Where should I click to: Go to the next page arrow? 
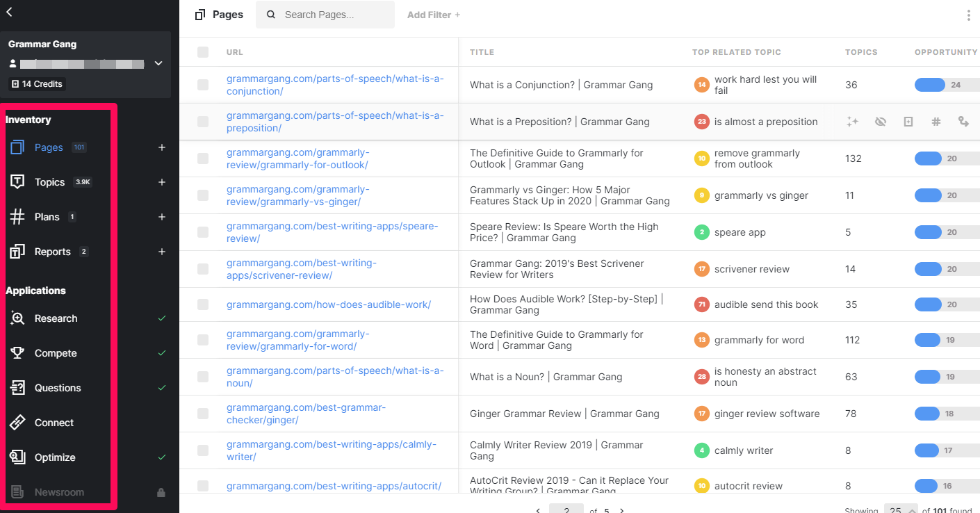622,511
